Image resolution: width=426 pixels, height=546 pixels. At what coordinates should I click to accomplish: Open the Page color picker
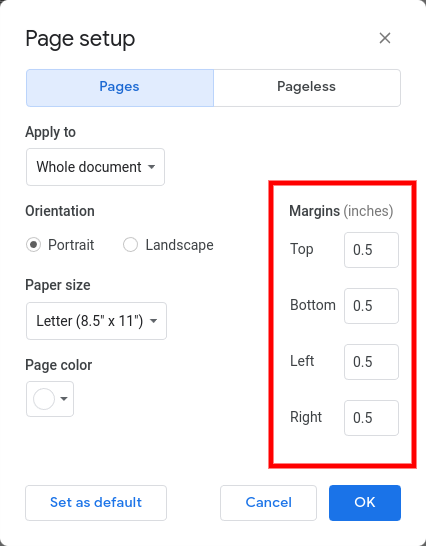click(50, 399)
